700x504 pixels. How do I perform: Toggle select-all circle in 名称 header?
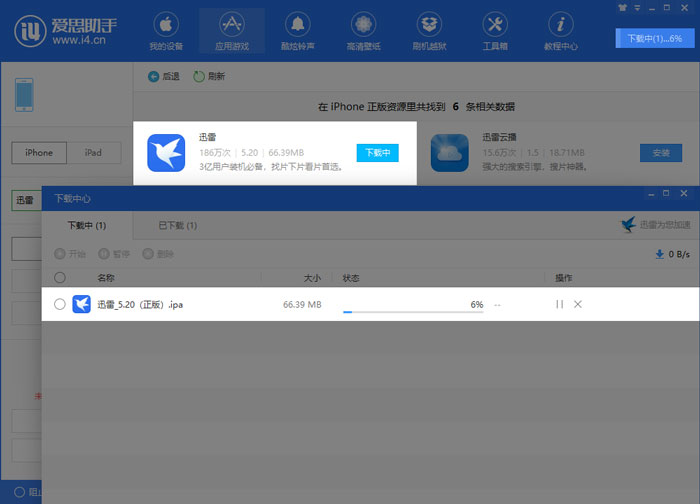tap(60, 278)
